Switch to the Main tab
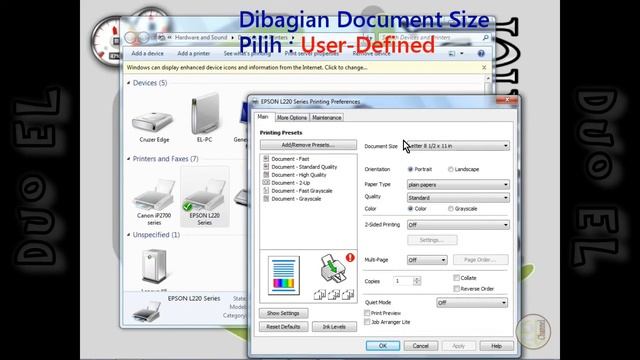 [263, 117]
